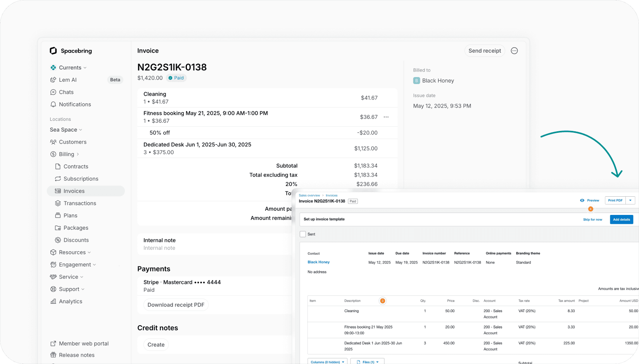Open Chats icon in sidebar

pos(53,92)
